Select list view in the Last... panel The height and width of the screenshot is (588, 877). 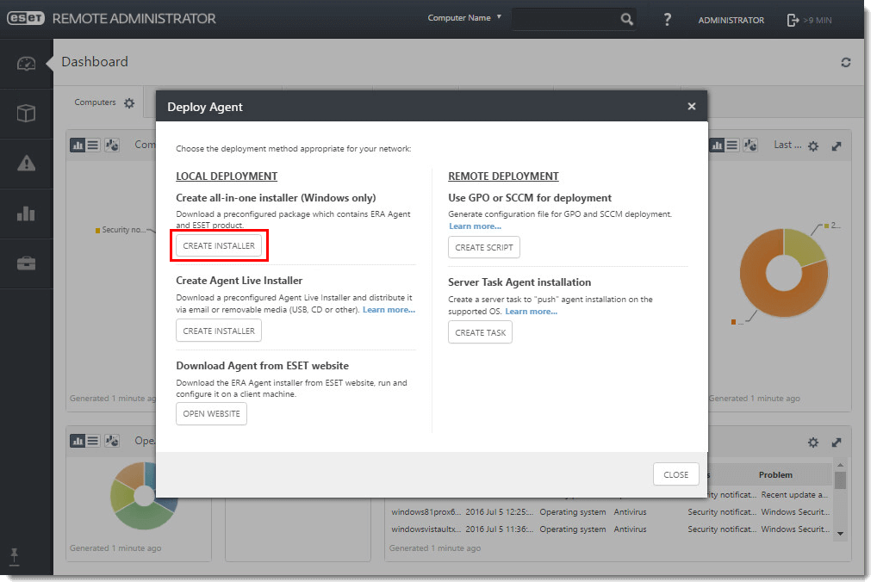pos(732,145)
